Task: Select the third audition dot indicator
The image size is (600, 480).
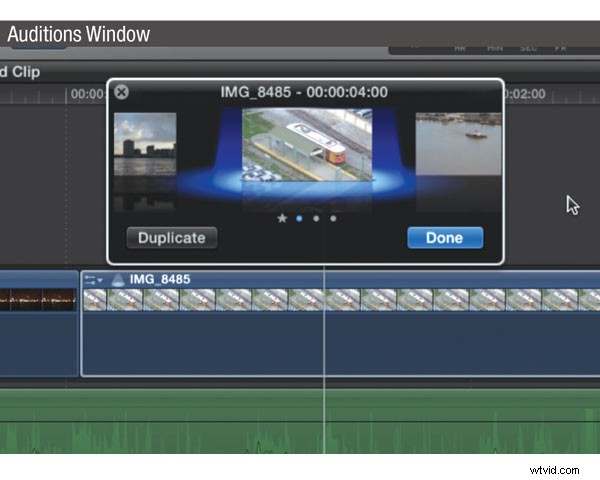Action: (x=316, y=219)
